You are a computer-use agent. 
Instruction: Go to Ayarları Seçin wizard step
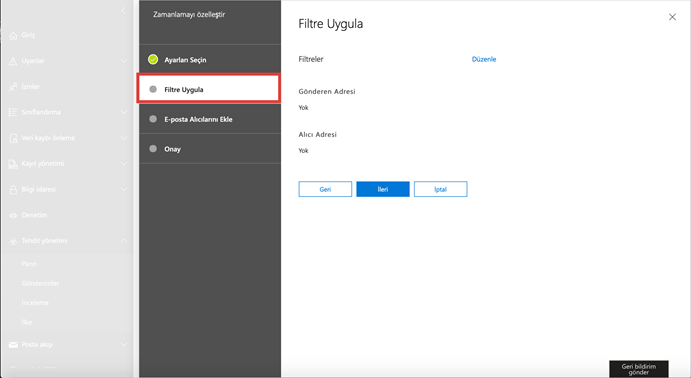[x=210, y=59]
